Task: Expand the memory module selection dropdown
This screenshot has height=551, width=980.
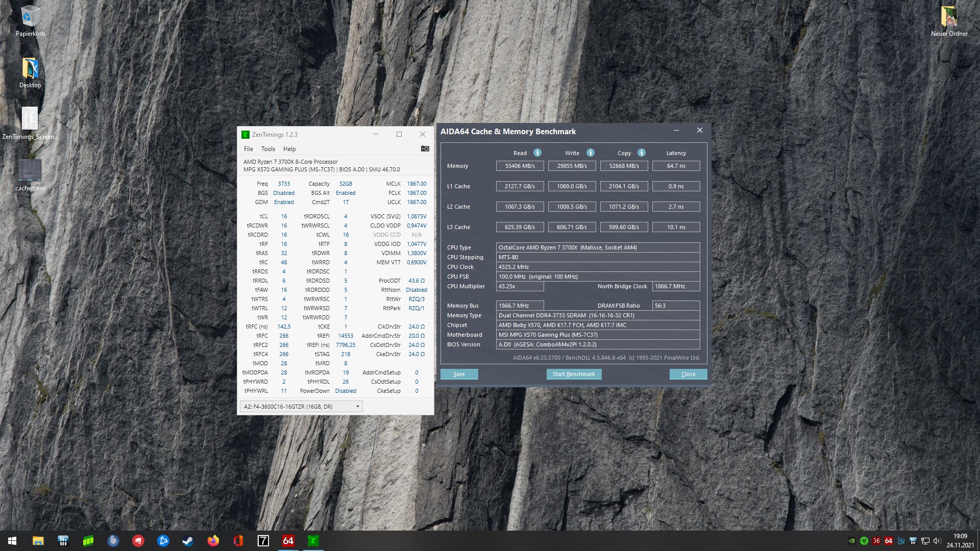Action: click(357, 407)
